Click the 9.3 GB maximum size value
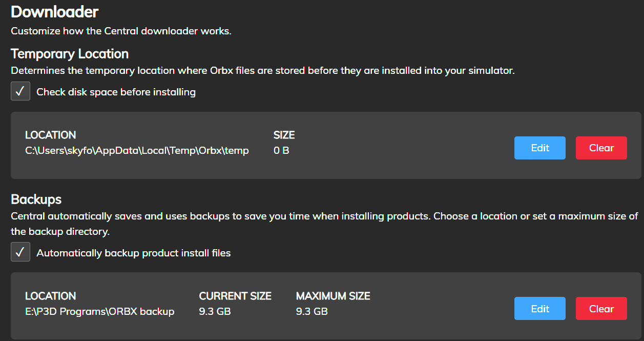This screenshot has width=644, height=341. click(311, 312)
